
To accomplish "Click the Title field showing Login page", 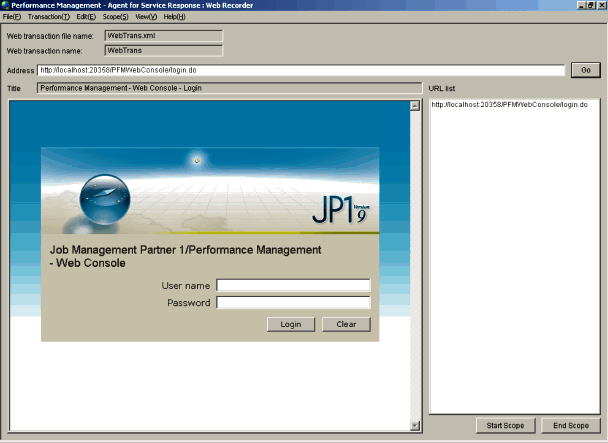I will click(x=230, y=88).
